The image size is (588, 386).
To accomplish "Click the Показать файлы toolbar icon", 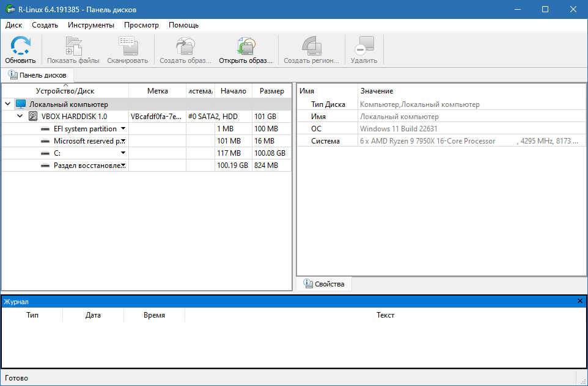I will coord(73,46).
